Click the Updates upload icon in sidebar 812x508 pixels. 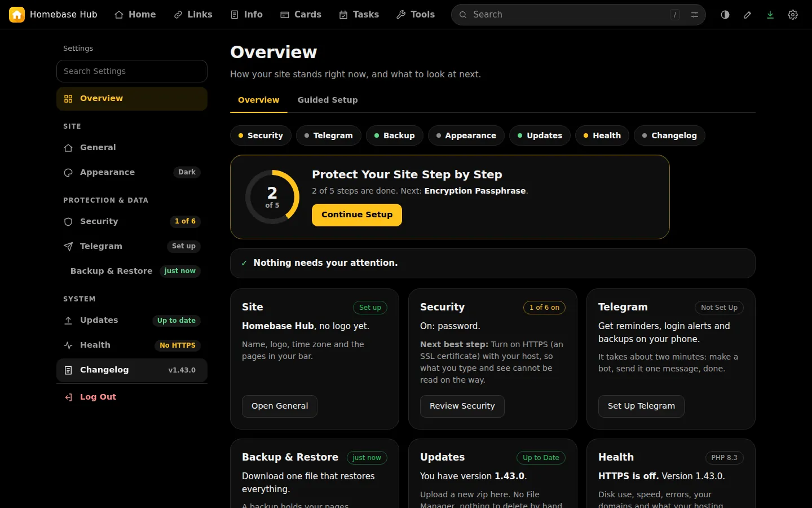pyautogui.click(x=68, y=321)
